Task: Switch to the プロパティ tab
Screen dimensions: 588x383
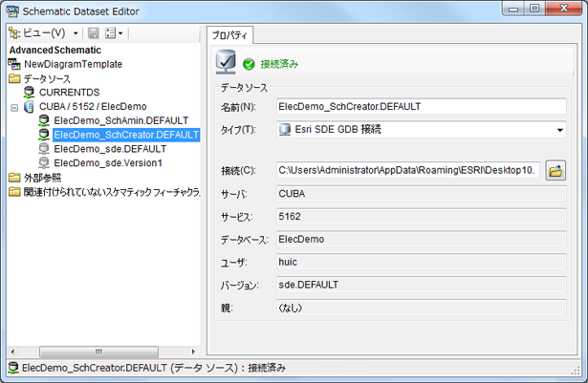Action: pyautogui.click(x=229, y=35)
